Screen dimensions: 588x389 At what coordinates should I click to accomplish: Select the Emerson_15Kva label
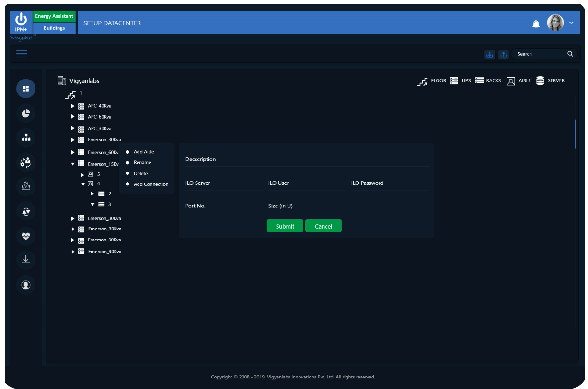point(104,164)
